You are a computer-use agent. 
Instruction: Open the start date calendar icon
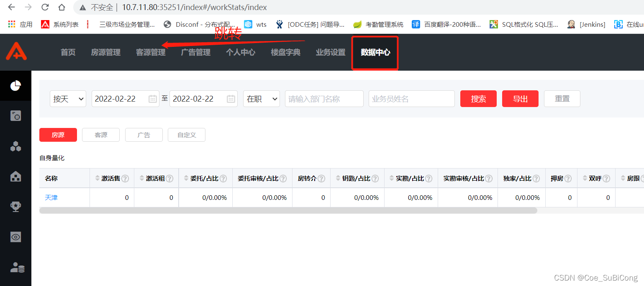point(153,99)
